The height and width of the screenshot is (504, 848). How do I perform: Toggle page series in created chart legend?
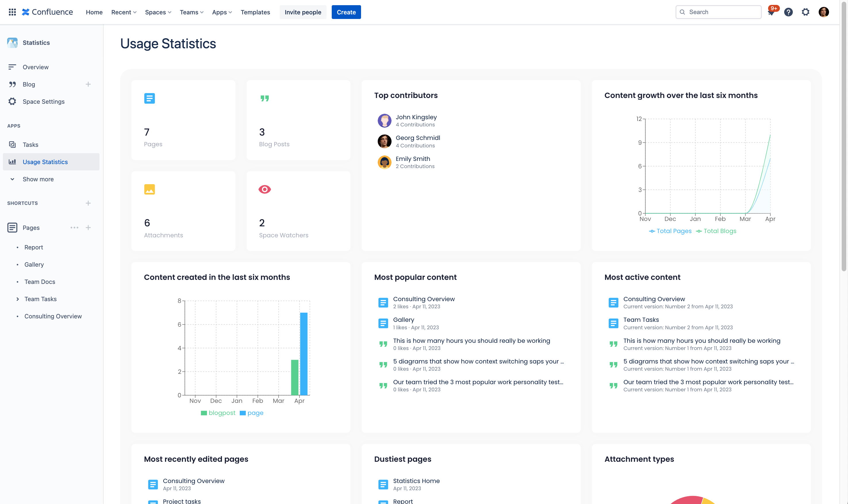(x=252, y=413)
